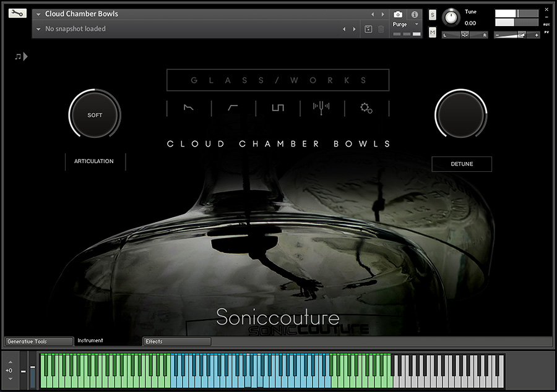Open the envelope page icon under Glass/Works

point(189,108)
